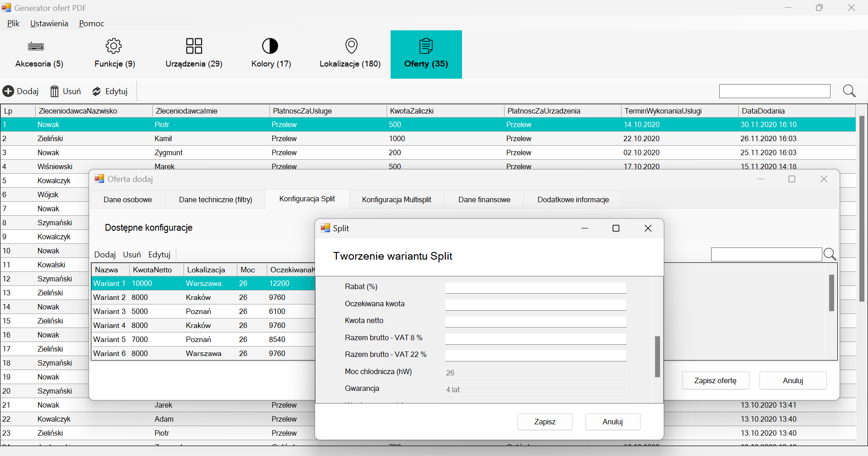Switch to the Dane osobowe tab

[127, 199]
